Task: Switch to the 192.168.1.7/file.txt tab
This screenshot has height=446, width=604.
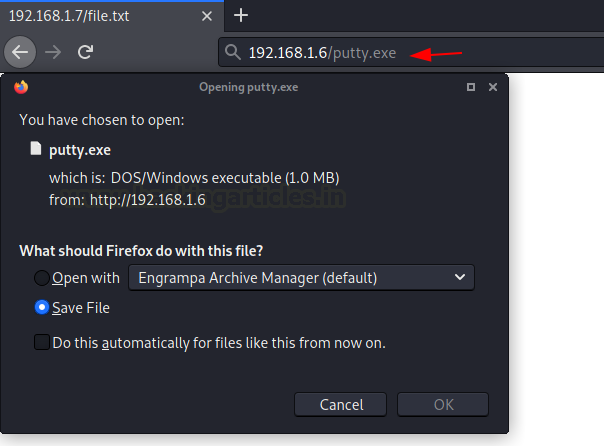Action: [x=112, y=16]
